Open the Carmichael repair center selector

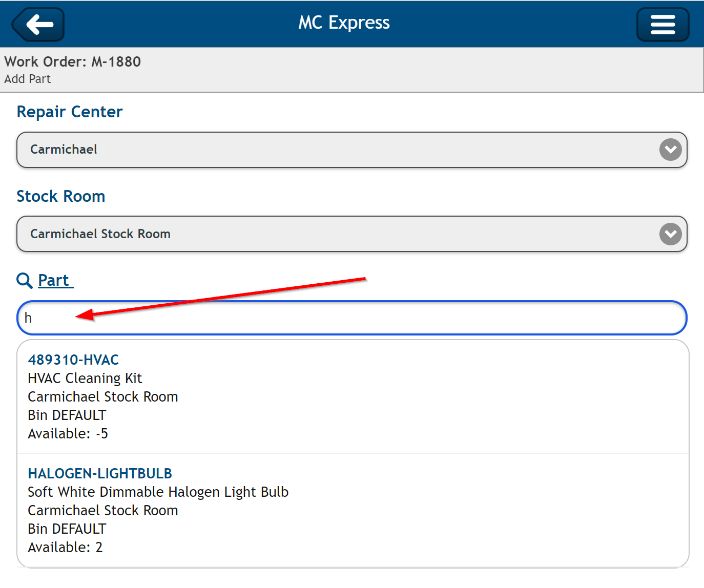(351, 150)
